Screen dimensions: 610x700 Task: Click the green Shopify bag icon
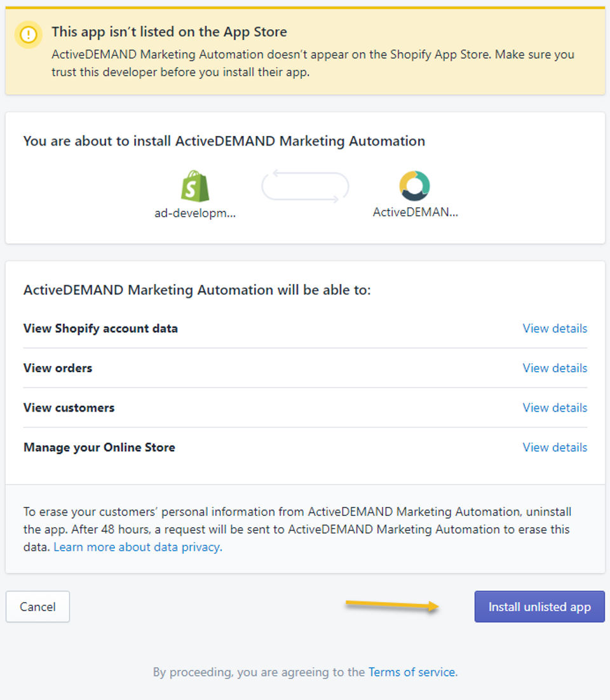[195, 187]
